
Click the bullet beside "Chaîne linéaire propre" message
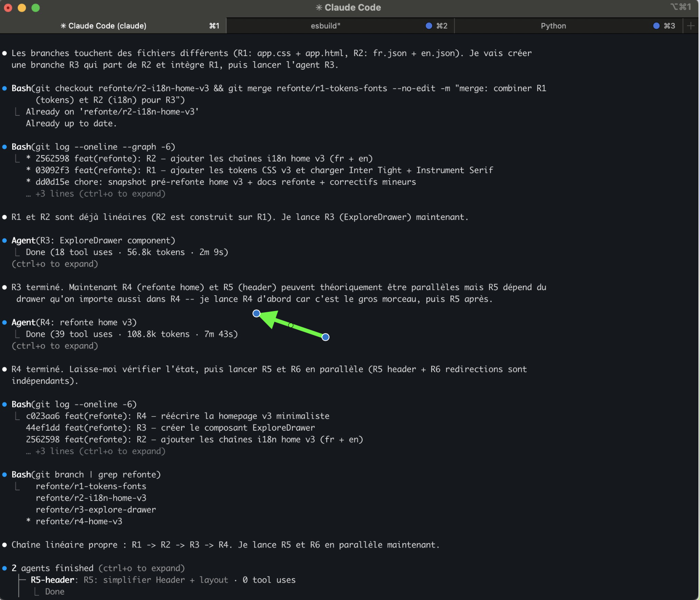pos(4,545)
